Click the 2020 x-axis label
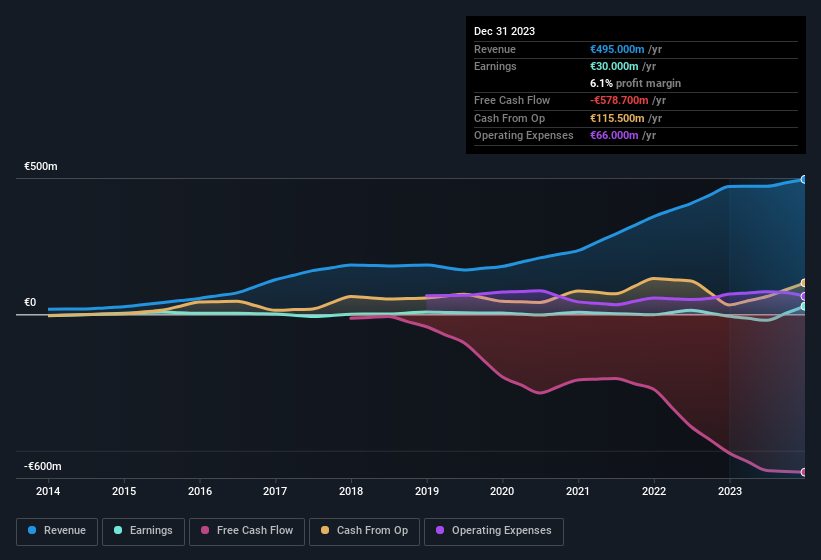 [x=502, y=491]
